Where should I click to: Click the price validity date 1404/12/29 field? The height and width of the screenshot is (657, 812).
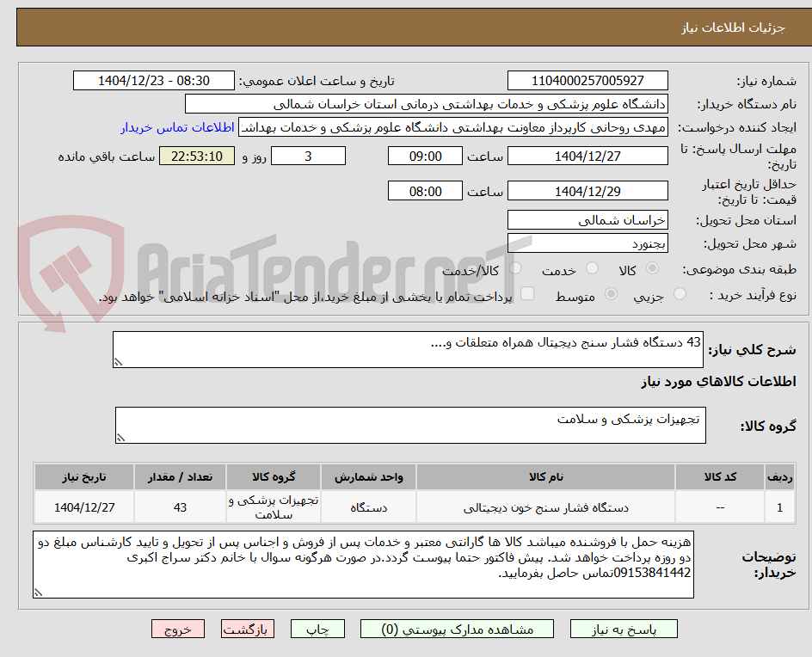click(587, 191)
